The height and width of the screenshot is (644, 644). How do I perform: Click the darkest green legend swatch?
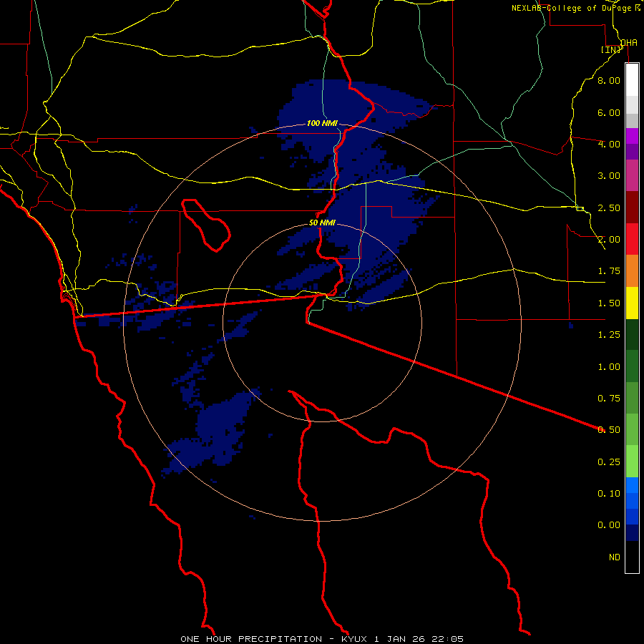pyautogui.click(x=632, y=334)
